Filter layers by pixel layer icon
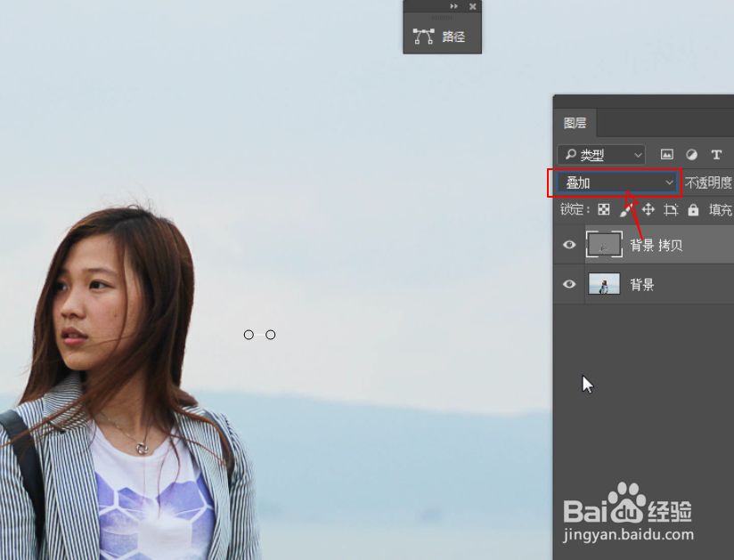Image resolution: width=734 pixels, height=560 pixels. coord(666,154)
